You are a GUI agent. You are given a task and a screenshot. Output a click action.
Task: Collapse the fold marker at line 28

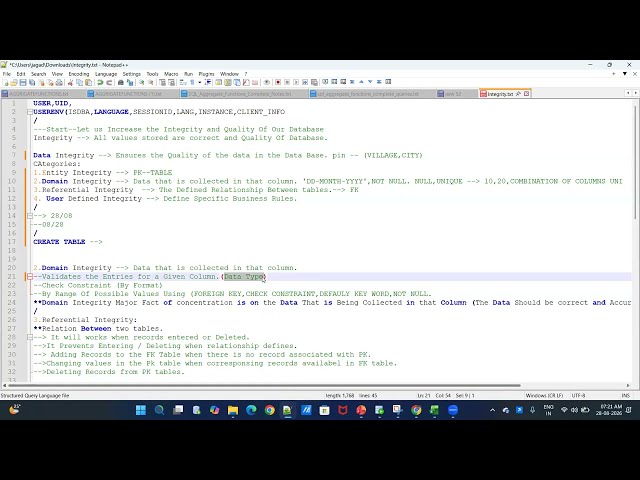(x=30, y=338)
